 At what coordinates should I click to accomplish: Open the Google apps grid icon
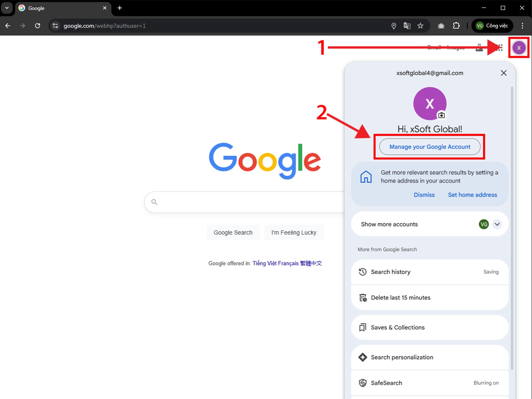(x=499, y=47)
